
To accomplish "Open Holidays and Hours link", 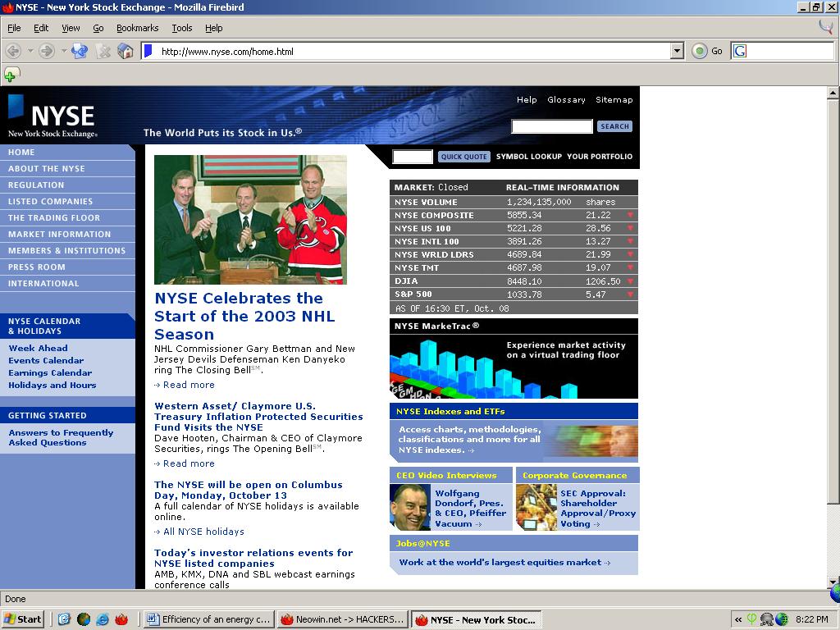I will [x=52, y=386].
